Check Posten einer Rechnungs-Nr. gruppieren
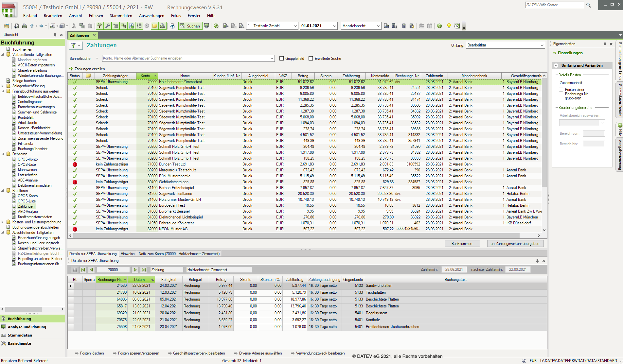The height and width of the screenshot is (364, 623). 561,90
